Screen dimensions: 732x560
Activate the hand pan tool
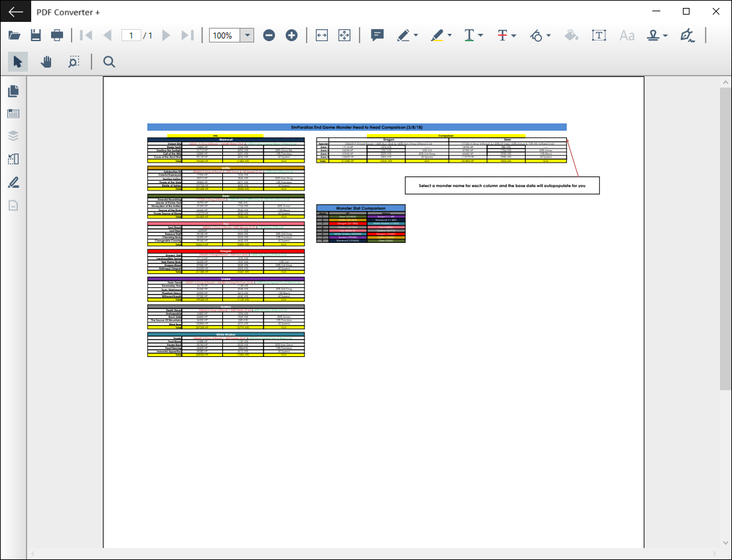(46, 62)
